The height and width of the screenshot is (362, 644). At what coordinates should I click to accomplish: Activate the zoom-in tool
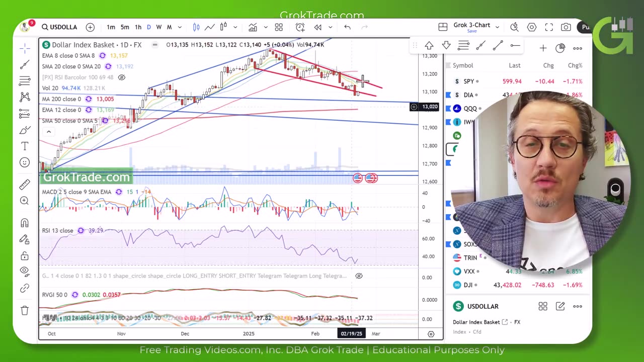(24, 201)
